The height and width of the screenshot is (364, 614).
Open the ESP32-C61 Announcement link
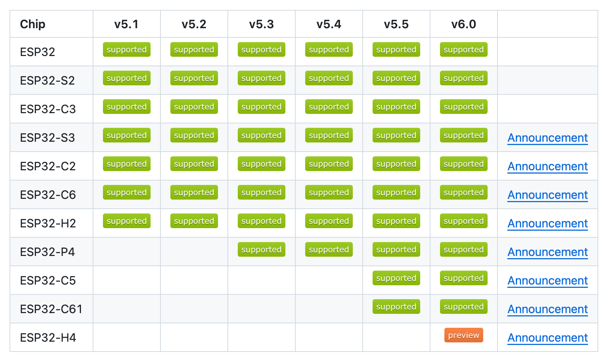tap(548, 309)
